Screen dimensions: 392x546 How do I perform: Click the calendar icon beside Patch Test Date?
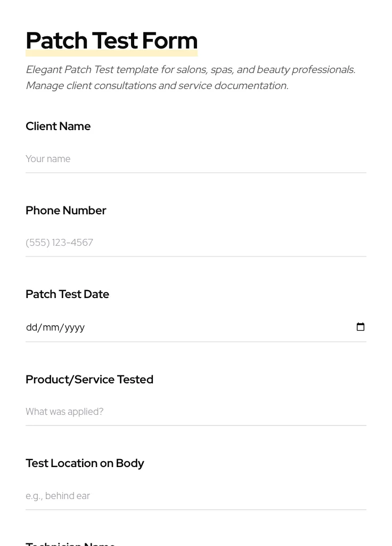(x=361, y=326)
